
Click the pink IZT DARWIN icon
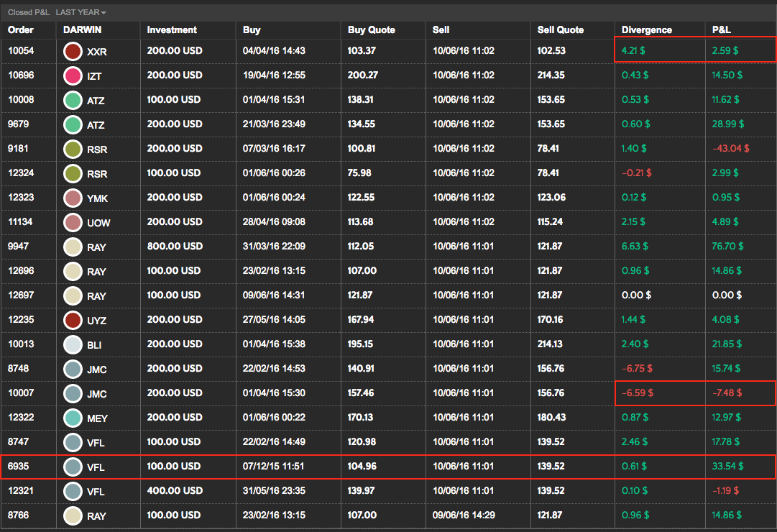[x=73, y=75]
